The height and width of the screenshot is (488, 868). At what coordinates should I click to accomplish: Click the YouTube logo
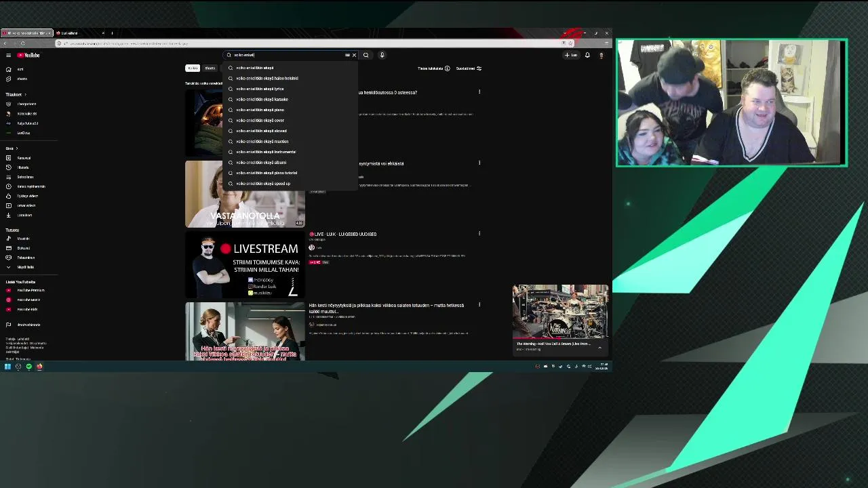(x=28, y=55)
